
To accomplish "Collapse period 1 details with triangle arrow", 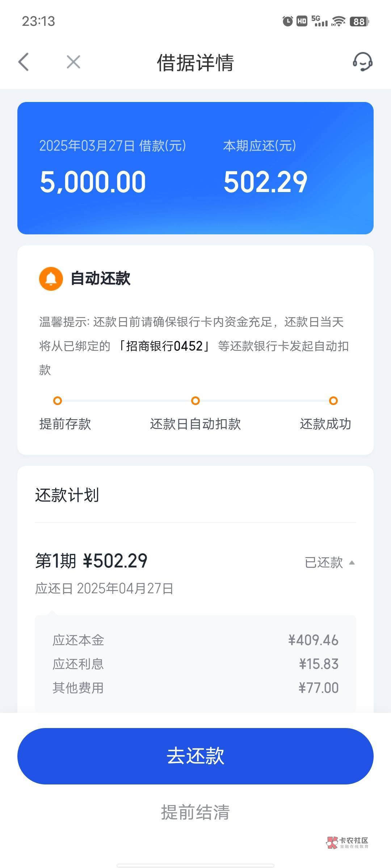I will tap(352, 563).
